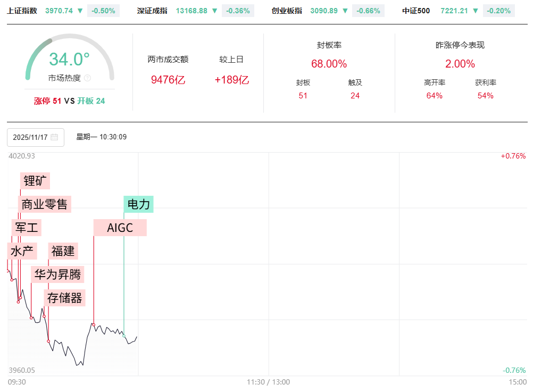533x392 pixels.
Task: Click the down arrow next to 中证500
Action: pos(476,11)
